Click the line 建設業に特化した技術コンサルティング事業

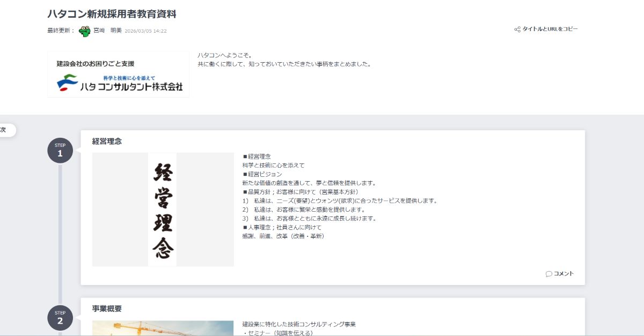299,324
